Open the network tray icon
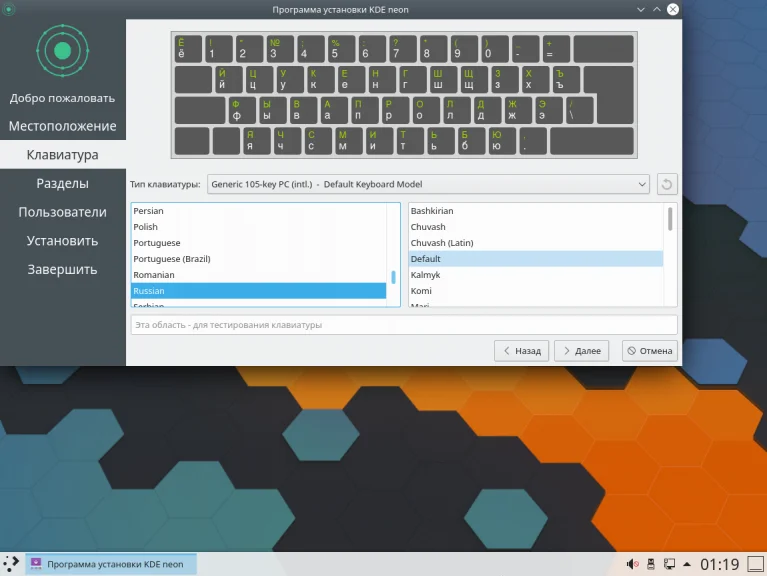767x576 pixels. pos(669,564)
